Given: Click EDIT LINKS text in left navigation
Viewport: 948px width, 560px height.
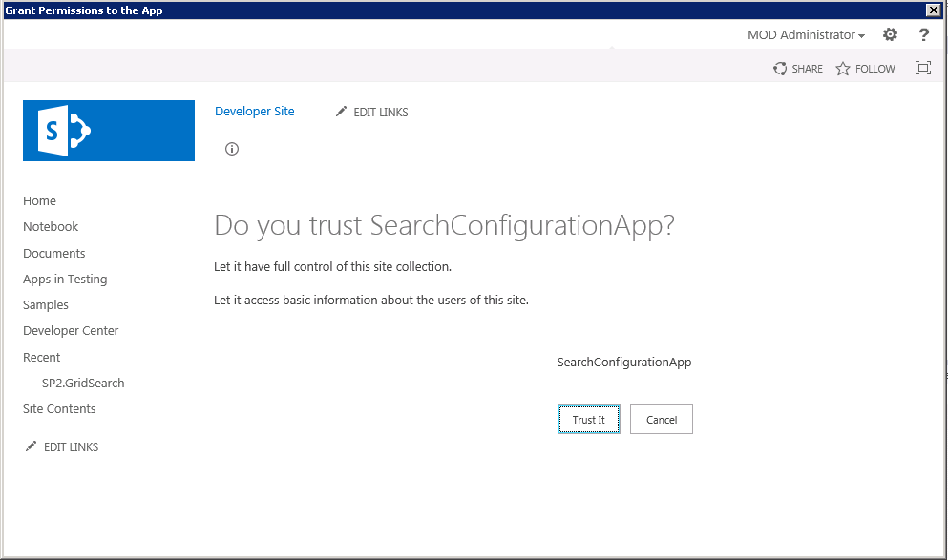Looking at the screenshot, I should click(72, 447).
